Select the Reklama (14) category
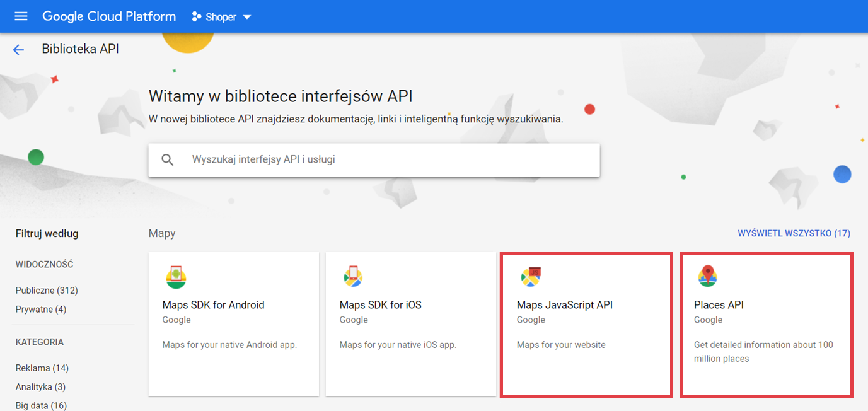This screenshot has width=868, height=411. click(42, 368)
